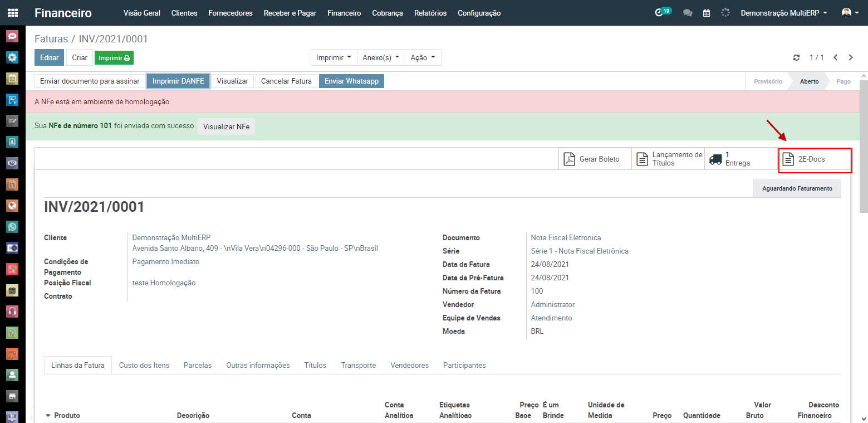Image resolution: width=868 pixels, height=423 pixels.
Task: Expand the Anexo(s) dropdown
Action: [x=381, y=57]
